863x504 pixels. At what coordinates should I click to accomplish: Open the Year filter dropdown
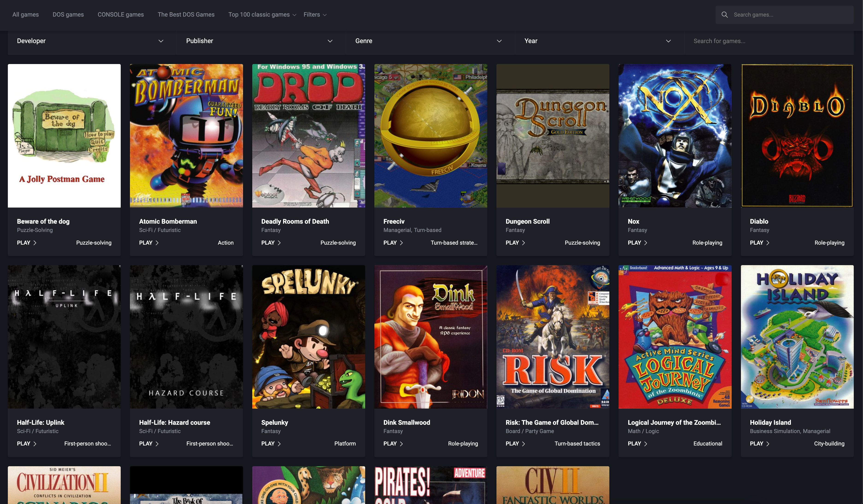(598, 41)
